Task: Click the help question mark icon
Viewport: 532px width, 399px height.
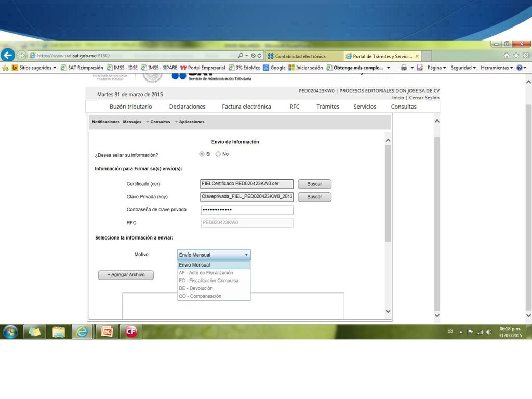Action: [520, 68]
